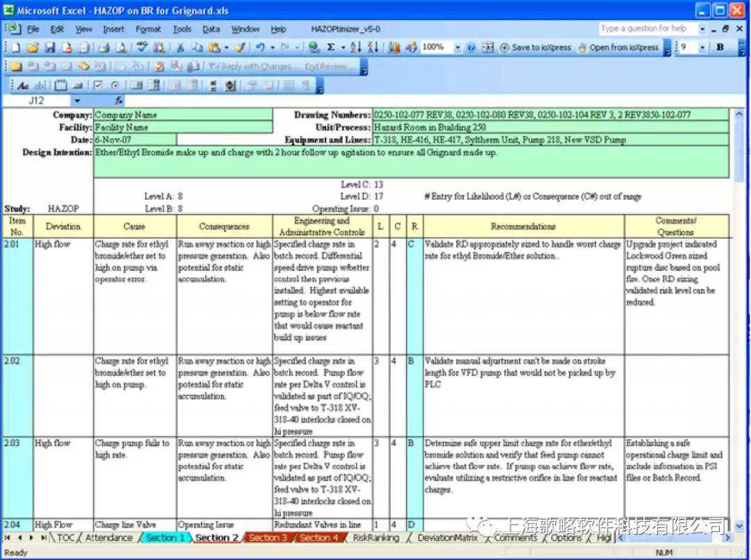This screenshot has height=560, width=751.
Task: Select the Check Box forms control
Action: point(98,85)
